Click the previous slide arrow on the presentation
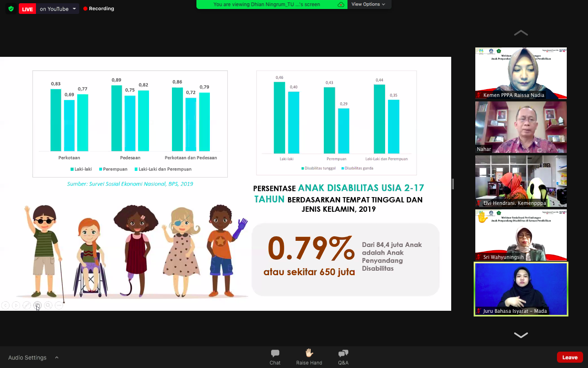The height and width of the screenshot is (368, 588). (x=5, y=305)
